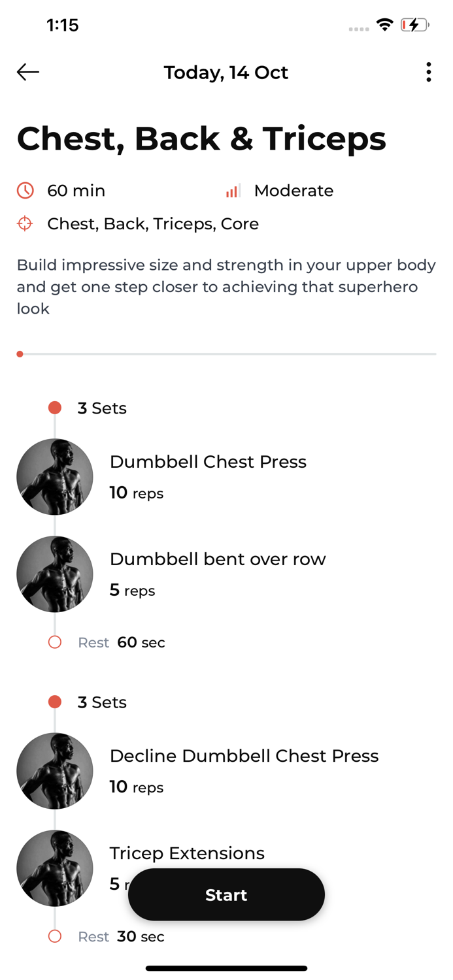This screenshot has width=453, height=980.
Task: Click the clock icon next to 60 min
Action: (x=24, y=190)
